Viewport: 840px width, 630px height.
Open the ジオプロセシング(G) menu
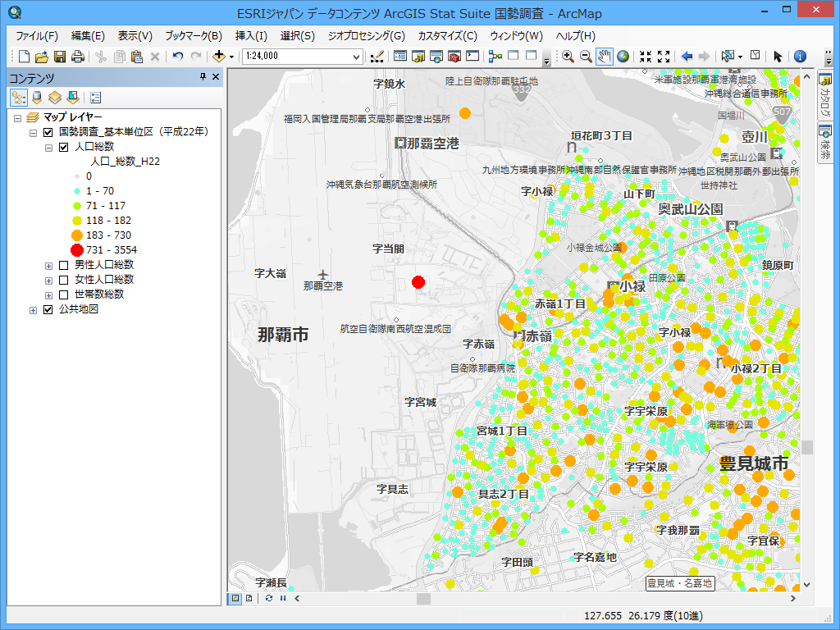point(367,36)
